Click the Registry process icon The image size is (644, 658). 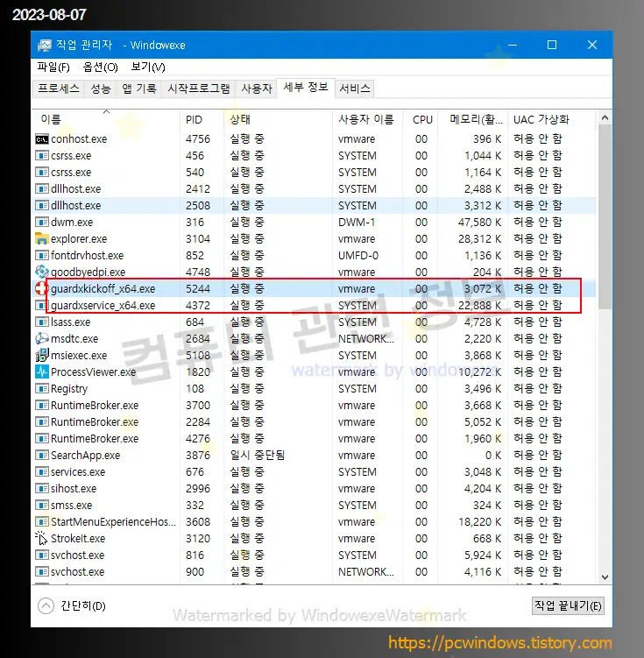point(41,389)
